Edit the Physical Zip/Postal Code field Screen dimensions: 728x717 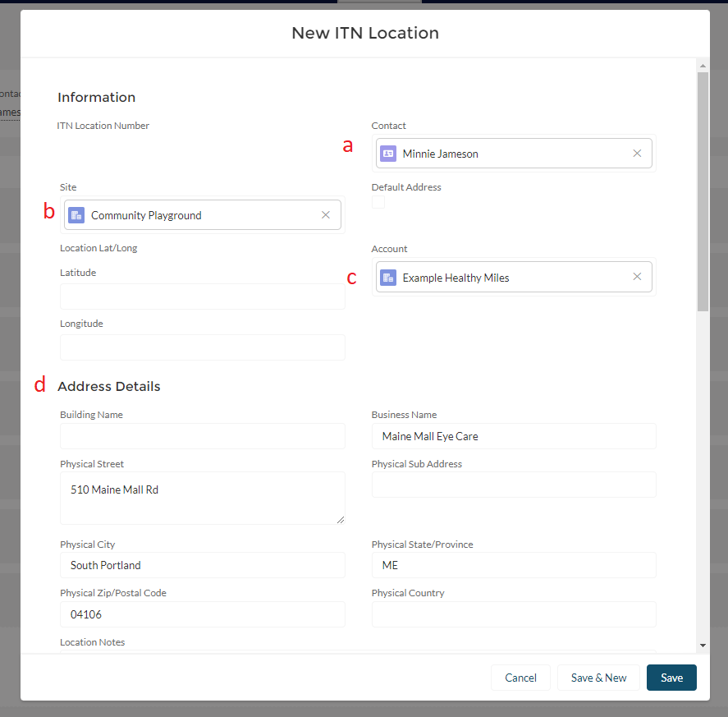(x=202, y=614)
